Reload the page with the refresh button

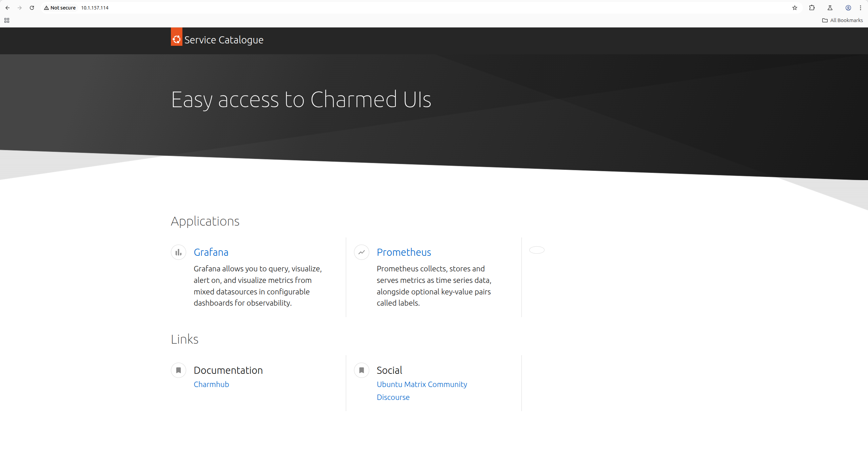32,8
